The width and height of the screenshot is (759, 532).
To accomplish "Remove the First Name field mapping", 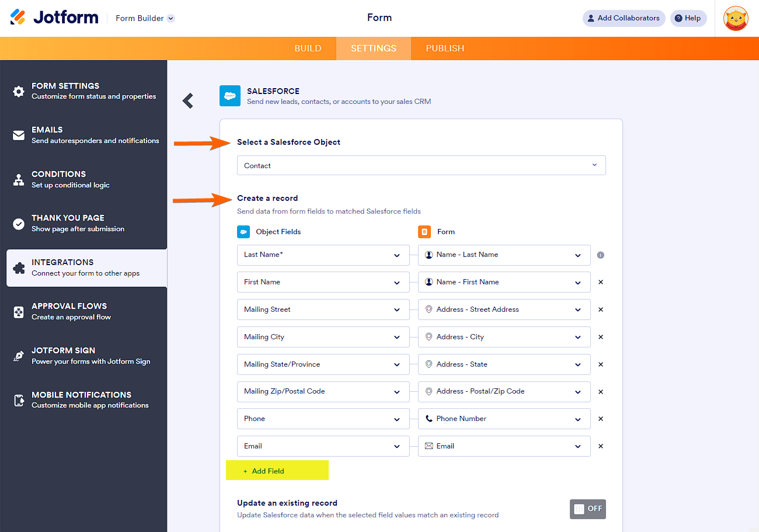I will point(601,282).
